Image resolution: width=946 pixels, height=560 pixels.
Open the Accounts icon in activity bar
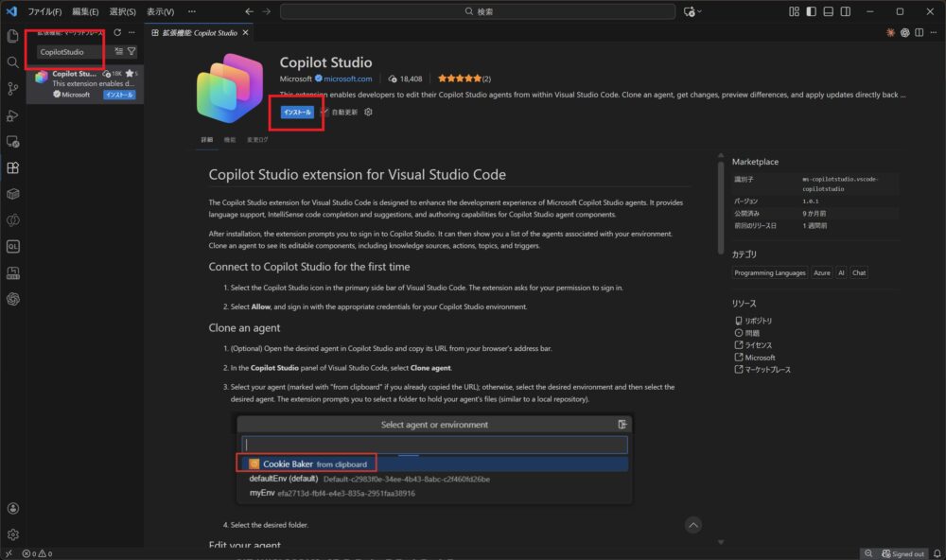point(13,509)
